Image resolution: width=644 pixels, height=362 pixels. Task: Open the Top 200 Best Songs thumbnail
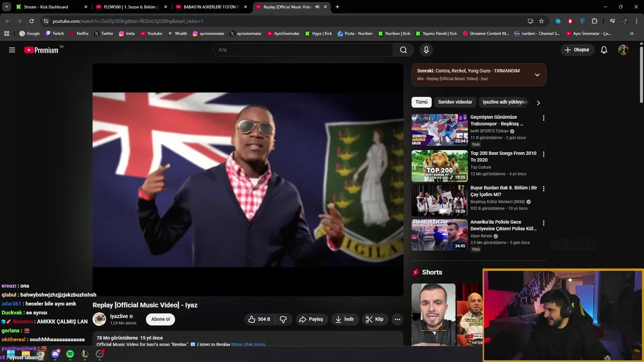440,166
